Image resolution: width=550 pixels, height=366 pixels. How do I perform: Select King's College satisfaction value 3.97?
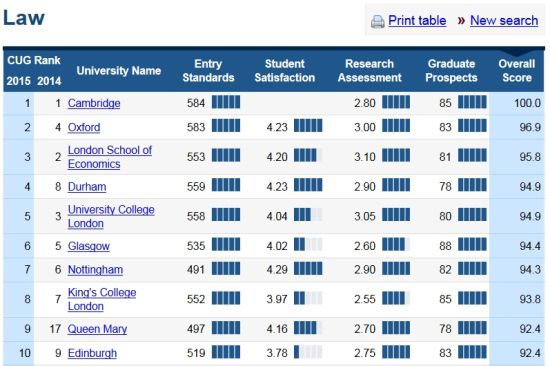pos(277,299)
